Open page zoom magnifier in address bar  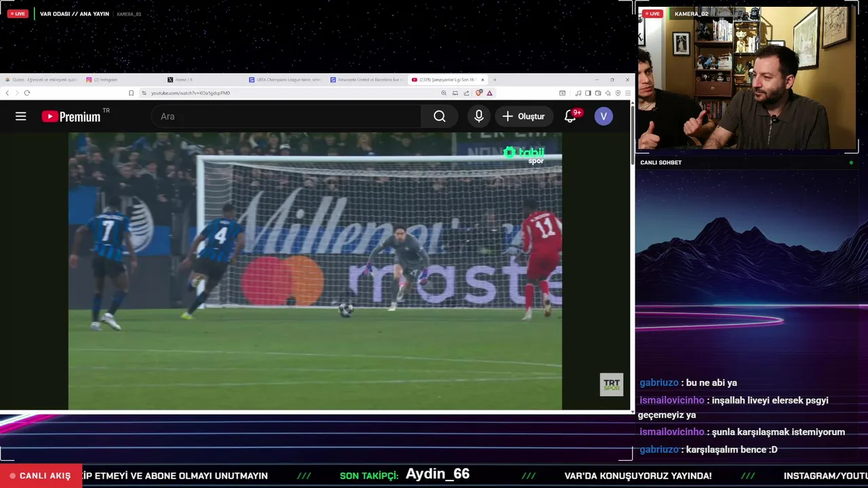click(x=443, y=93)
